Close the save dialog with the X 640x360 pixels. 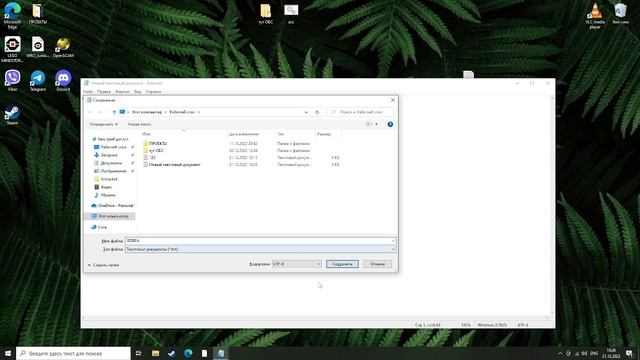[x=393, y=100]
